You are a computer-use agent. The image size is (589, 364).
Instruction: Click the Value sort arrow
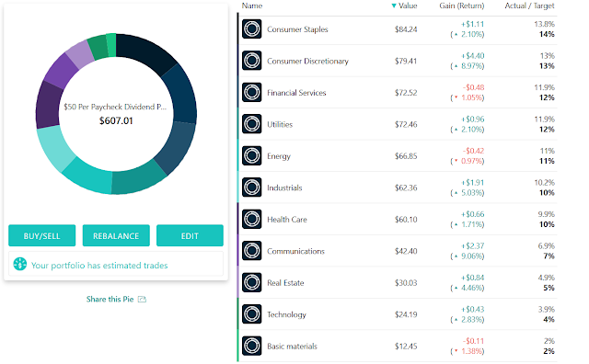point(394,6)
